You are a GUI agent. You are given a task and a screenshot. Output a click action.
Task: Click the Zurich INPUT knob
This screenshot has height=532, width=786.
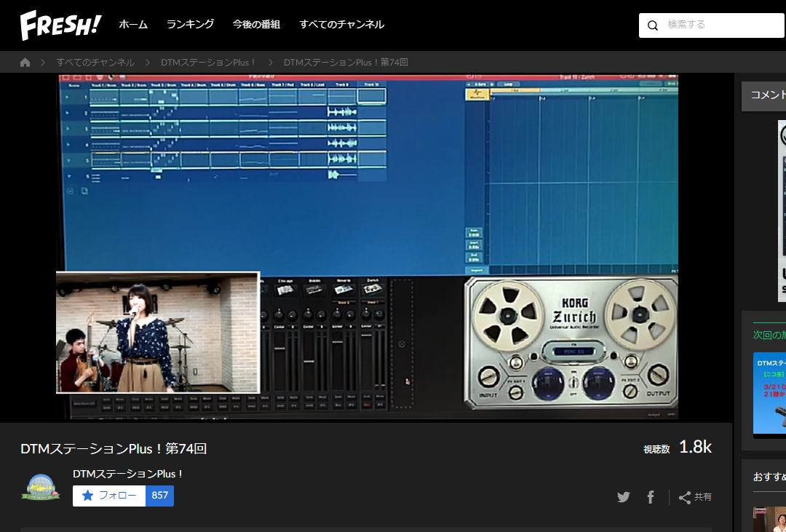click(x=489, y=376)
